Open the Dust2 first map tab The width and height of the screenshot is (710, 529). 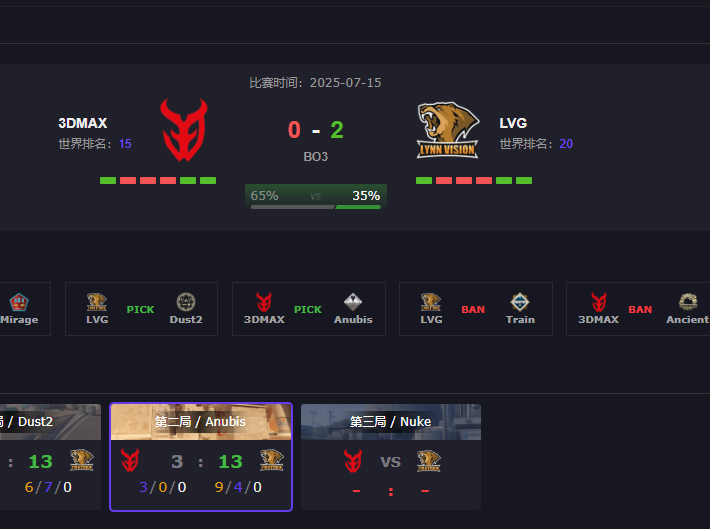tap(50, 422)
